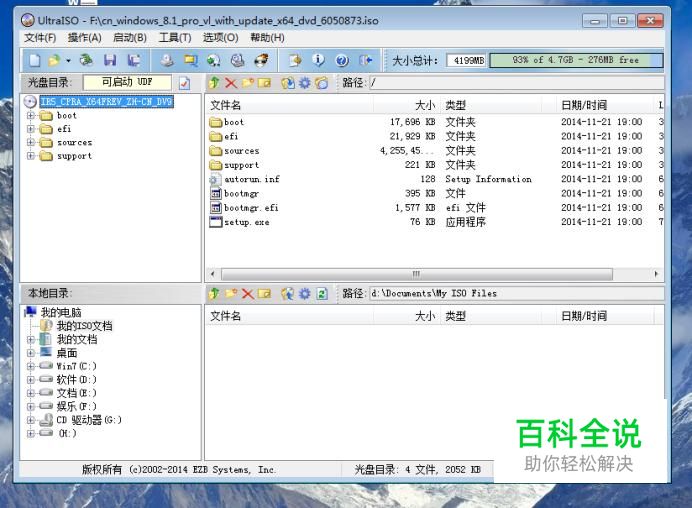
Task: Open the 工具(T) menu
Action: point(175,38)
